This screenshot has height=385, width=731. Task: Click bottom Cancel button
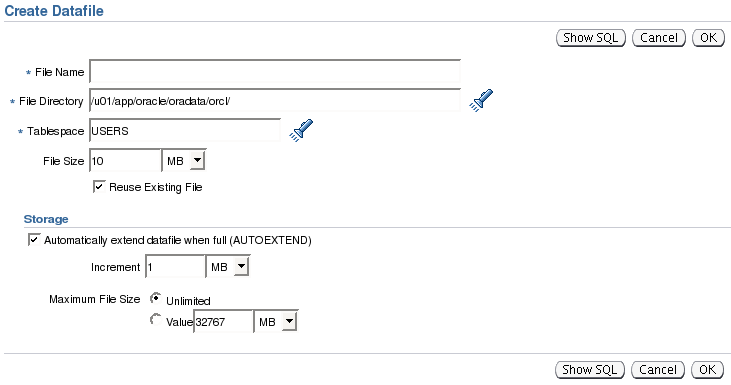[x=658, y=370]
